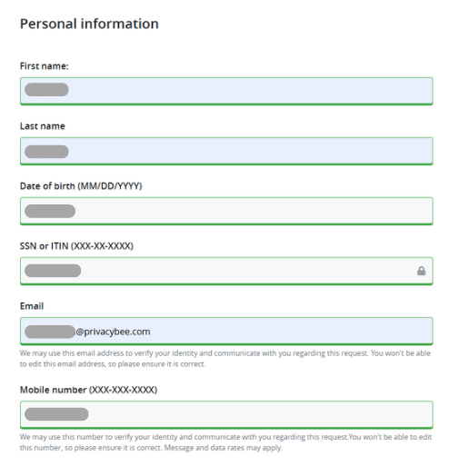
Task: Click the Mobile number (XXX-XXX-XXXX) label
Action: click(x=88, y=390)
